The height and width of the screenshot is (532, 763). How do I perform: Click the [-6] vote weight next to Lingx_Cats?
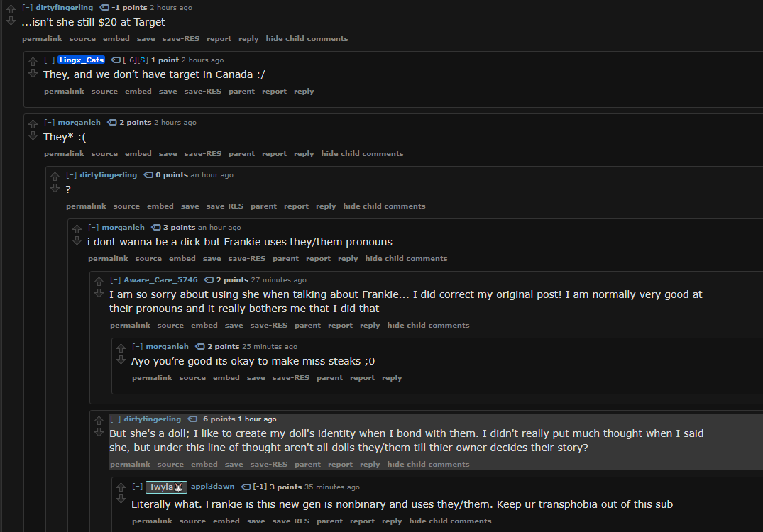click(129, 60)
